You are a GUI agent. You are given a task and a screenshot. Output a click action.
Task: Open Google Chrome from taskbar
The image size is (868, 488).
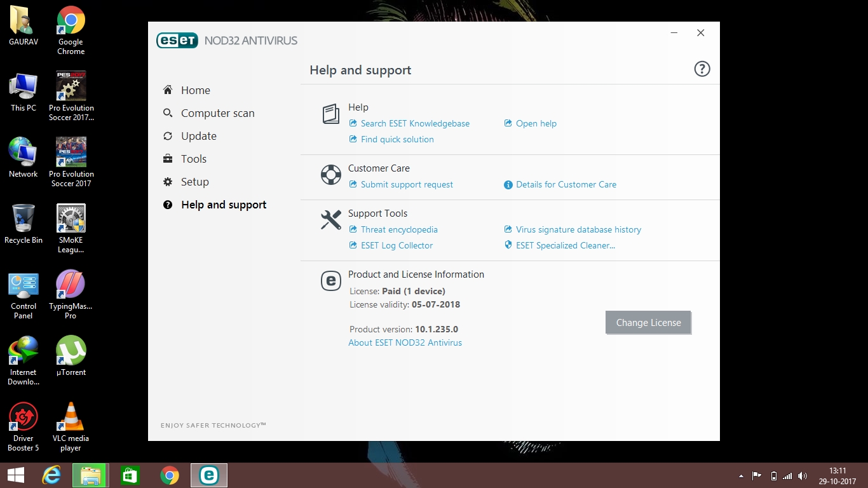point(169,475)
